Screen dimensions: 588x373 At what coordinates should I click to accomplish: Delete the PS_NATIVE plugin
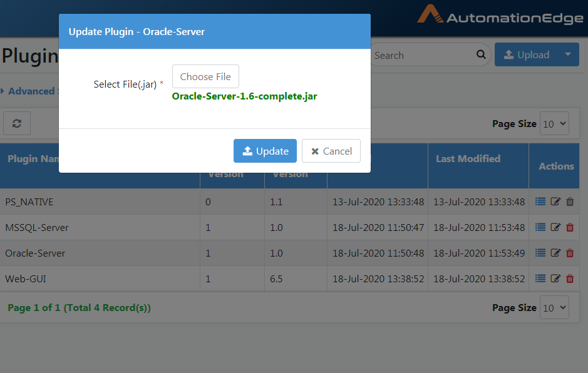(570, 202)
